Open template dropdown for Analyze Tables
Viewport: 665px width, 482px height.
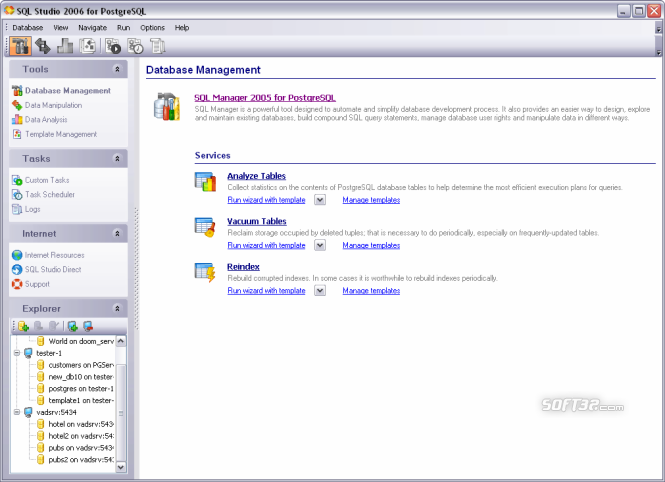[320, 200]
